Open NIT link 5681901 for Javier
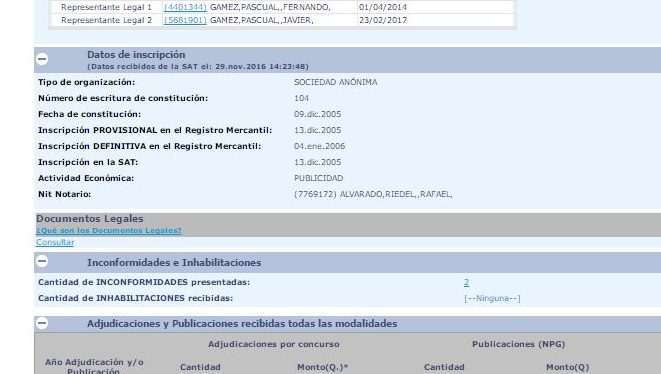Viewport: 661px width, 374px height. 185,20
